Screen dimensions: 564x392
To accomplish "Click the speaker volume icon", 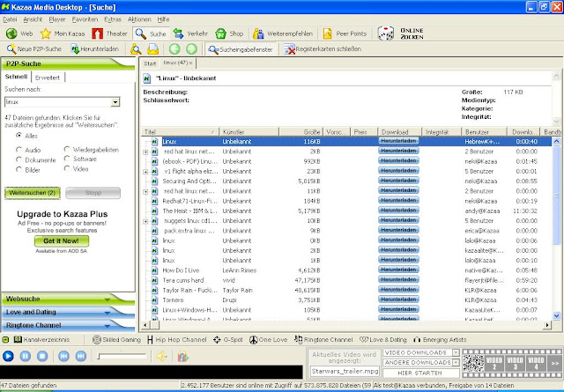I will pos(162,357).
